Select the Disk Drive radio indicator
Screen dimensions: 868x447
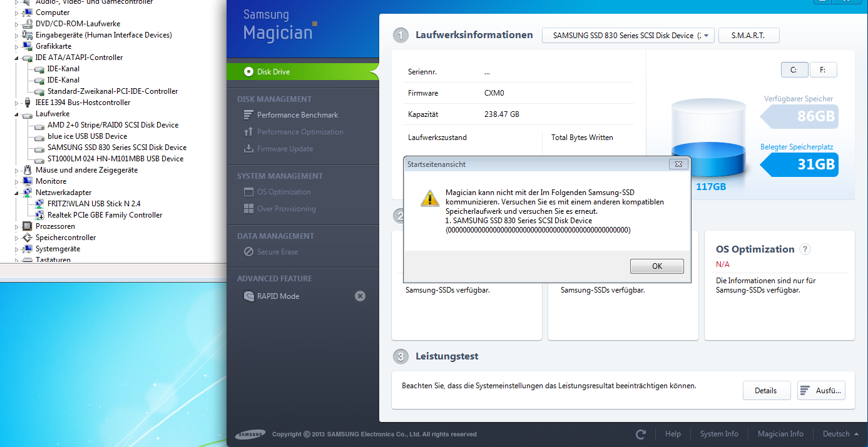pyautogui.click(x=248, y=72)
